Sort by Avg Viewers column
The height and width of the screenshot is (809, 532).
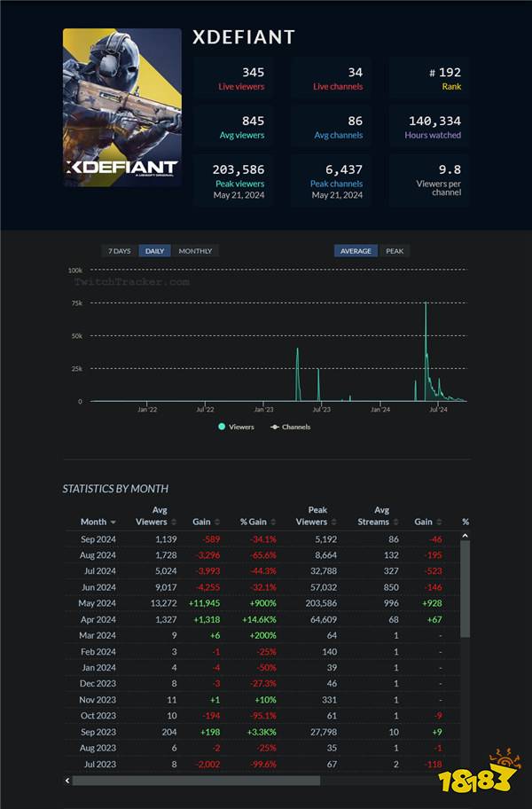tap(156, 516)
